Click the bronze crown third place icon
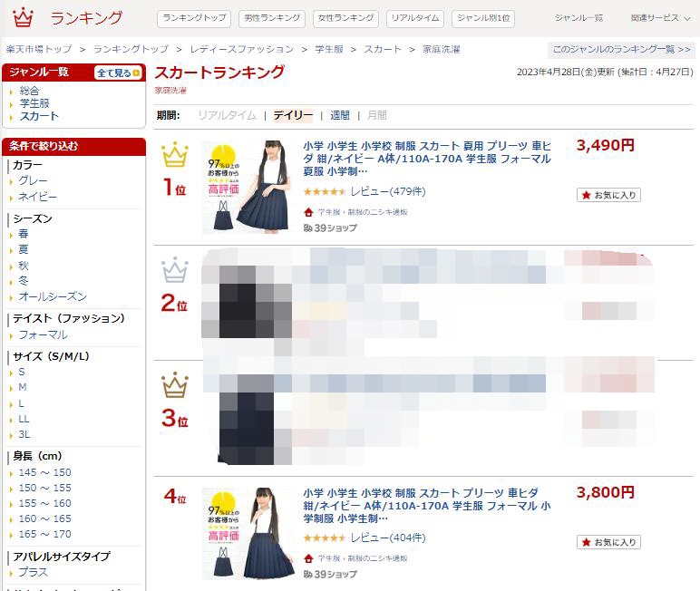 coord(175,384)
